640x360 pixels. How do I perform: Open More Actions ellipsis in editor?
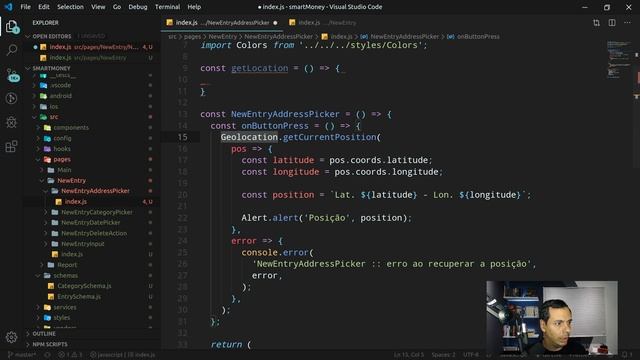(627, 23)
